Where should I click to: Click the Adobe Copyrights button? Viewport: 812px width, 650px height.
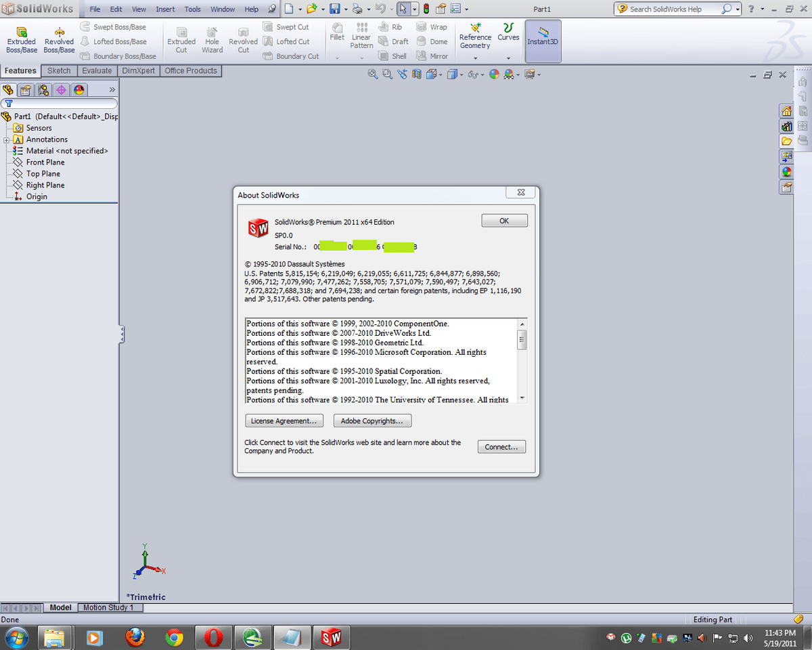[372, 421]
